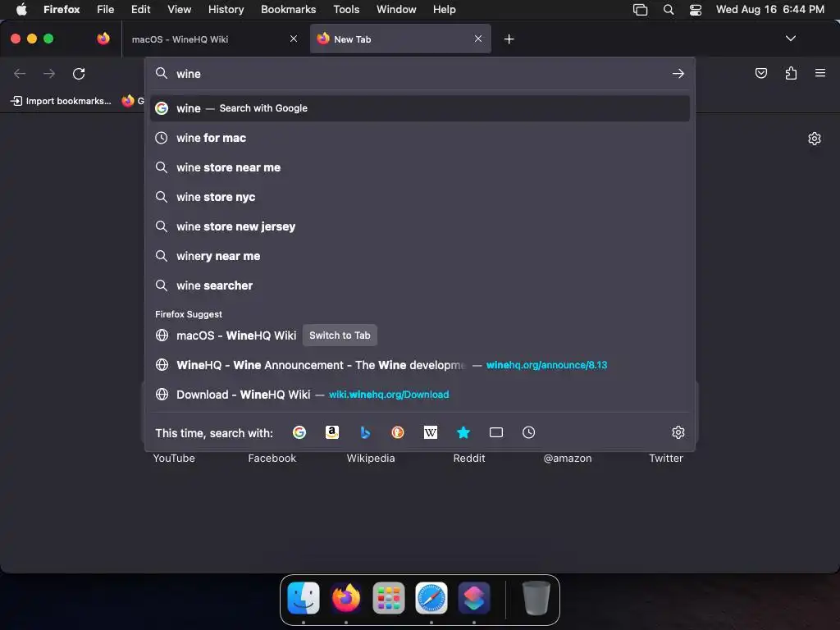Search with the DuckDuckGo engine icon
Viewport: 840px width, 630px height.
[398, 432]
